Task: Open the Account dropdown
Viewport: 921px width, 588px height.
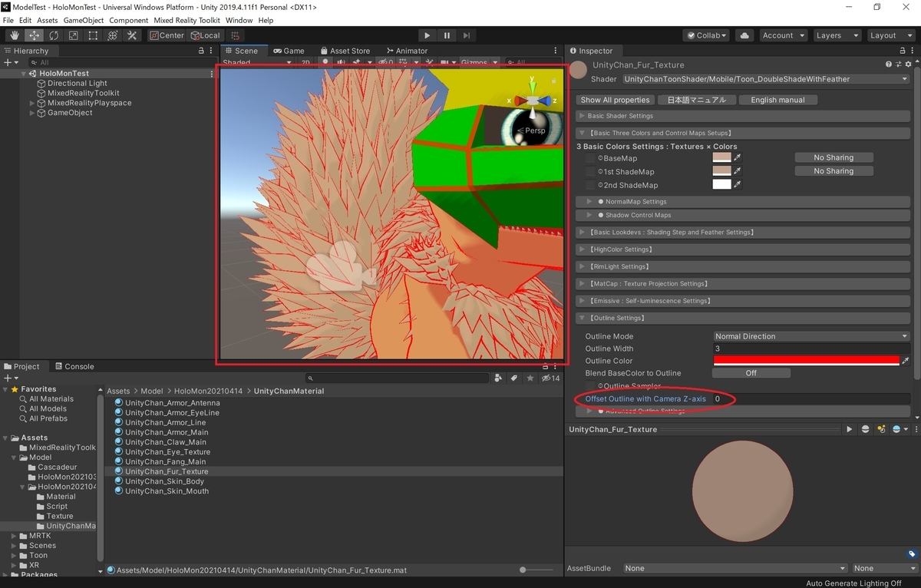Action: coord(783,35)
